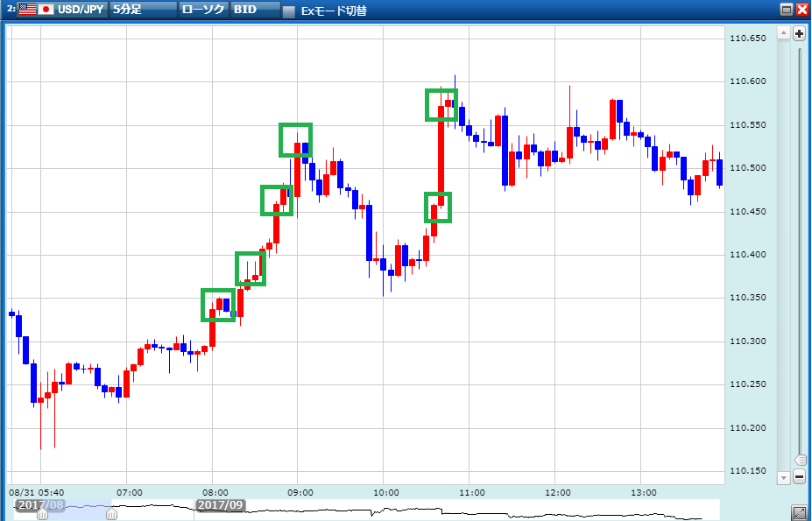Switch the BID price type dropdown
This screenshot has width=812, height=521.
[256, 10]
